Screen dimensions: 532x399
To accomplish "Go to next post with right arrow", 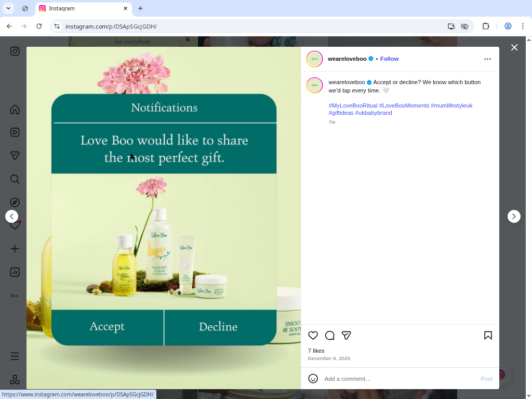I will 514,216.
